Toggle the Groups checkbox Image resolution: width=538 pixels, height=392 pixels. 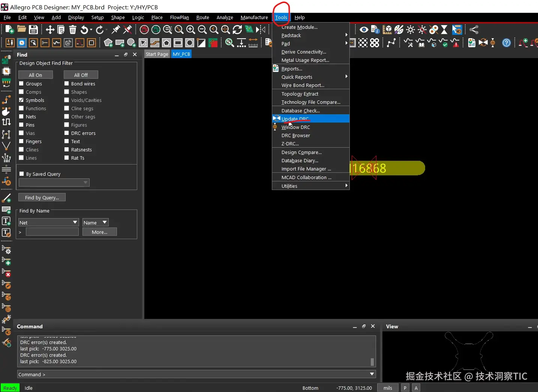pyautogui.click(x=21, y=84)
